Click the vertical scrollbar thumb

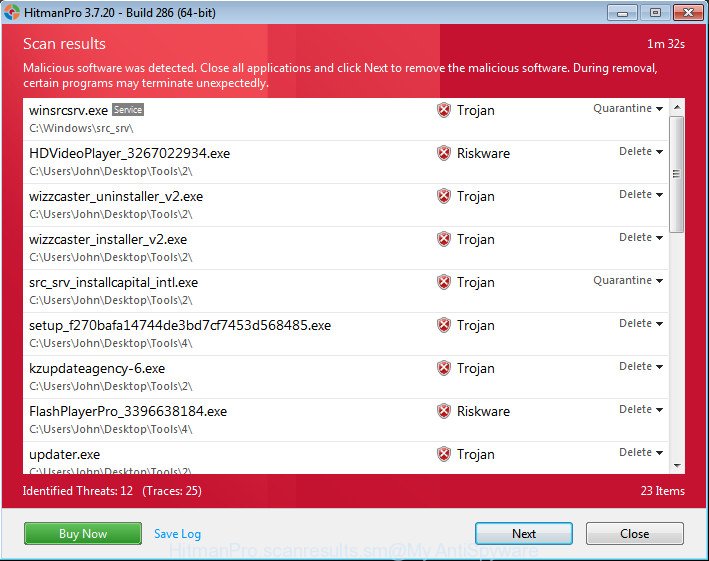click(x=676, y=174)
